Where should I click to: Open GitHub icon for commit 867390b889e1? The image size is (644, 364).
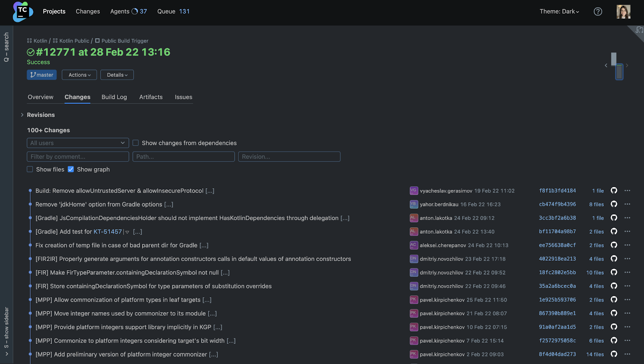tap(614, 313)
